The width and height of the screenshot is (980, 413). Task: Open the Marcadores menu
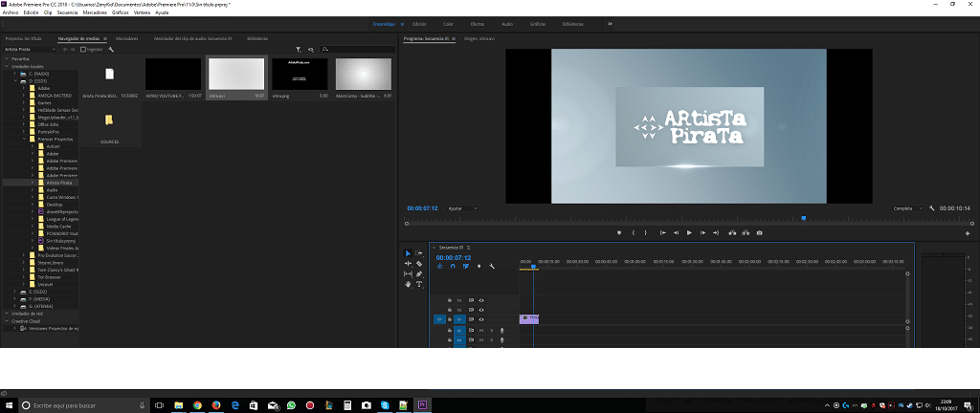click(x=95, y=12)
